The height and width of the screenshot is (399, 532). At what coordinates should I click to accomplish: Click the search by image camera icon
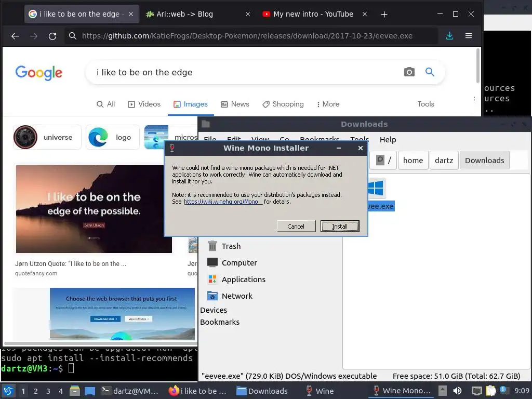pyautogui.click(x=409, y=72)
